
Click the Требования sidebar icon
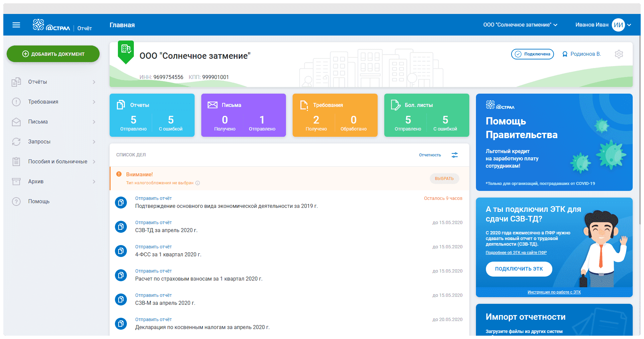[16, 102]
